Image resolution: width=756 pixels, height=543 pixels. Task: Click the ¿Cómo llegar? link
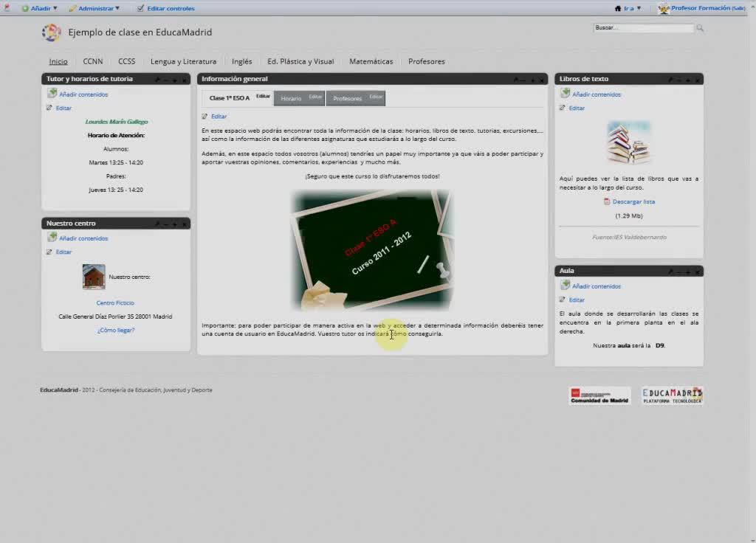coord(116,330)
